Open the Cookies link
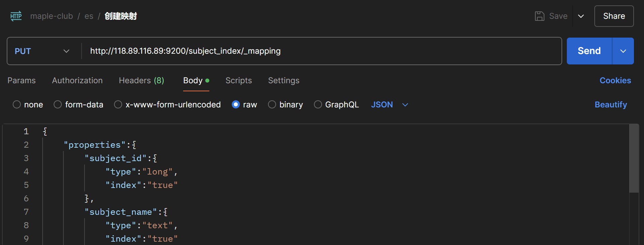This screenshot has height=245, width=644. coord(615,81)
